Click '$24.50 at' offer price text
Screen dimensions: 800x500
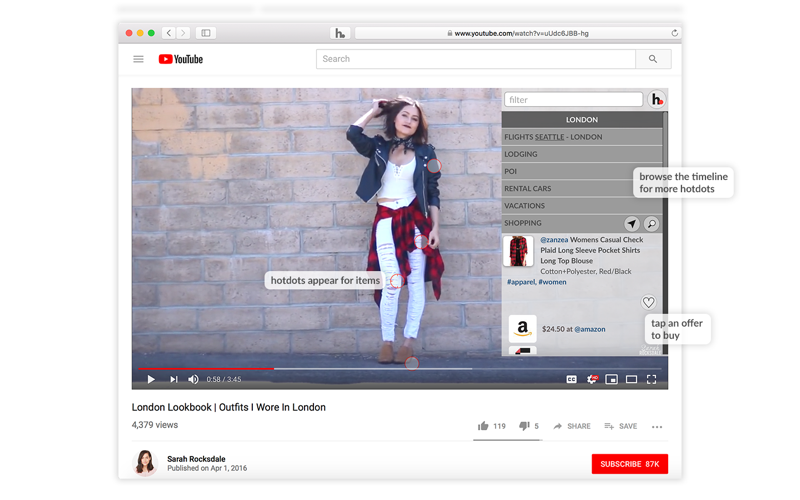pos(557,329)
